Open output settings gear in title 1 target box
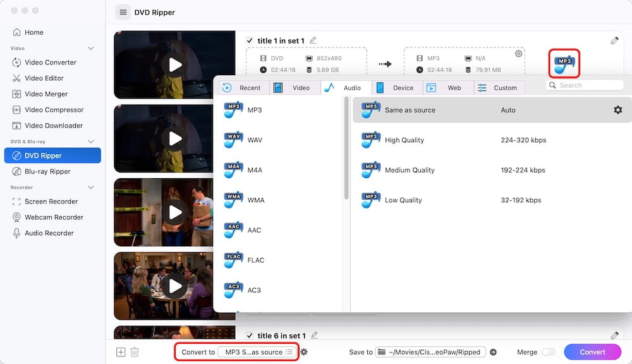This screenshot has height=364, width=632. (518, 54)
